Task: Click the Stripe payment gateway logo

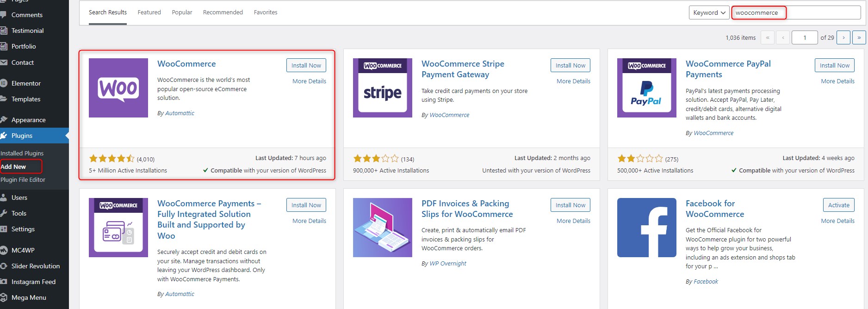Action: tap(383, 88)
